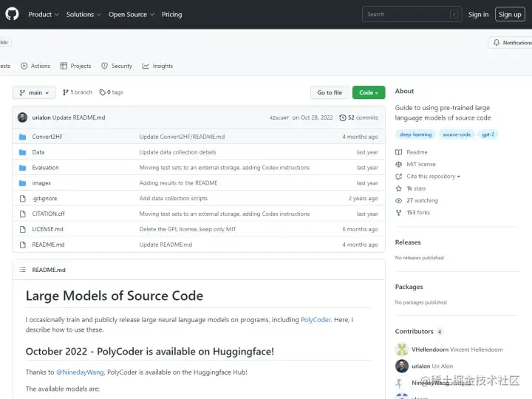This screenshot has width=532, height=399.
Task: Select the source-code topic tag
Action: pyautogui.click(x=457, y=134)
